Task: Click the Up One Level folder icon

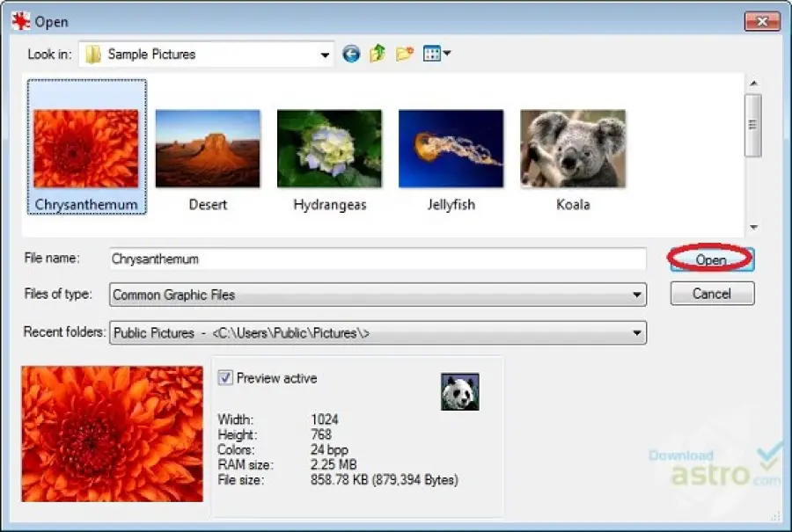Action: pyautogui.click(x=377, y=54)
